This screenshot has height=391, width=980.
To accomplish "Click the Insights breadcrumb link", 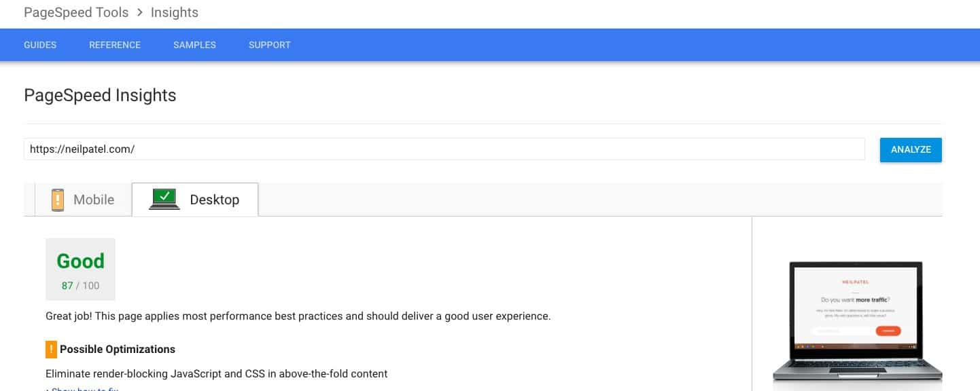I will point(175,12).
